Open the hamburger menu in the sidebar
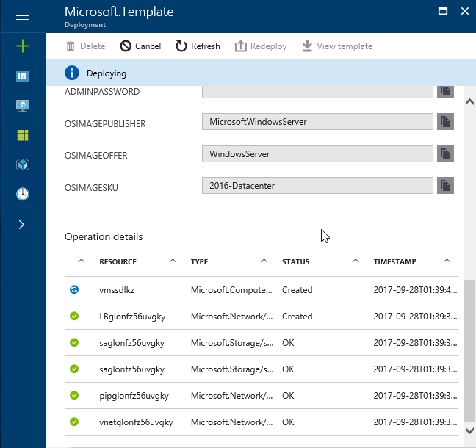476x448 pixels. click(x=23, y=15)
